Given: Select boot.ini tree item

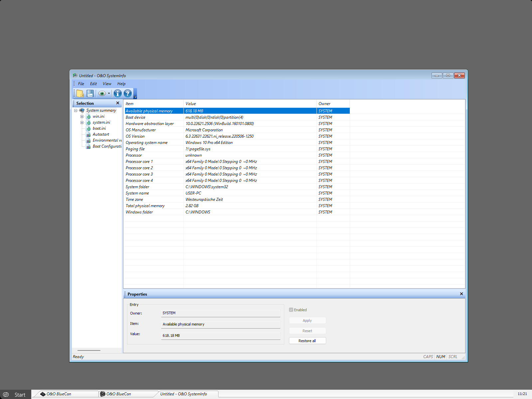Looking at the screenshot, I should tap(99, 128).
